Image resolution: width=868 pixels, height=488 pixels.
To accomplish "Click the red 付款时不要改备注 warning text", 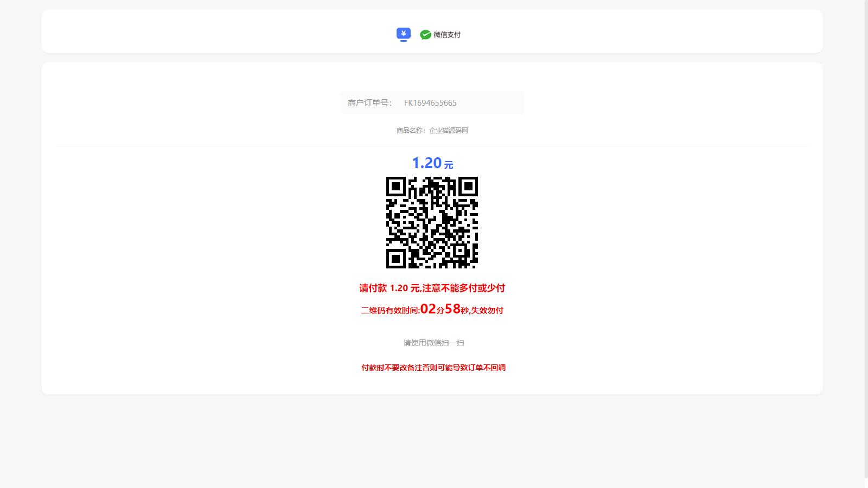I will pyautogui.click(x=433, y=368).
